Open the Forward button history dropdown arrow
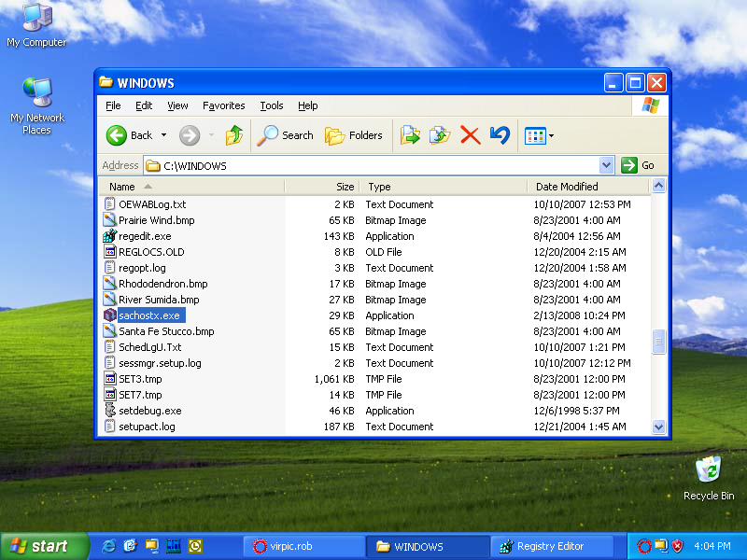The height and width of the screenshot is (560, 747). (x=211, y=135)
